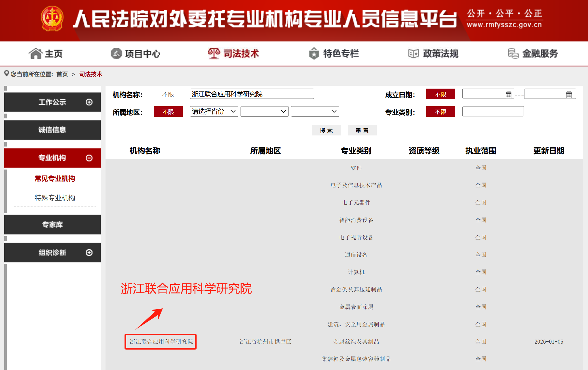Collapse the 专业机构 sidebar section
This screenshot has height=370, width=588.
point(90,158)
